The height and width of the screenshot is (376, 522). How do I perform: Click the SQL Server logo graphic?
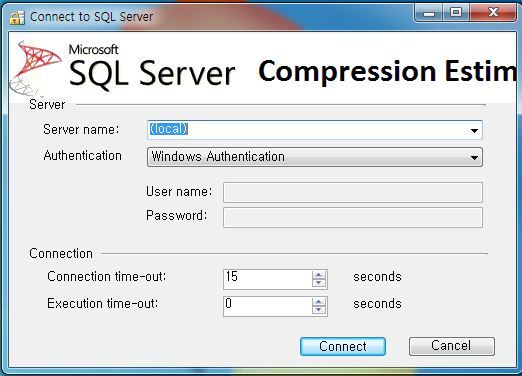35,68
